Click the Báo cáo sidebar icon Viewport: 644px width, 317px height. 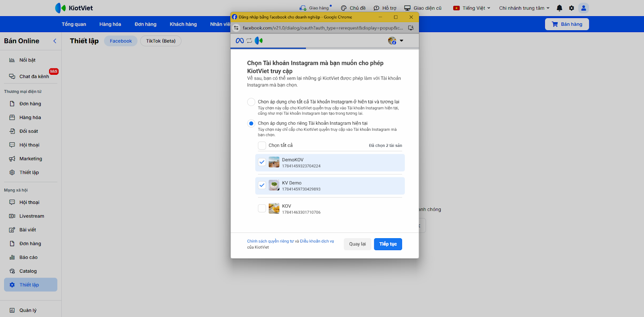[x=12, y=257]
